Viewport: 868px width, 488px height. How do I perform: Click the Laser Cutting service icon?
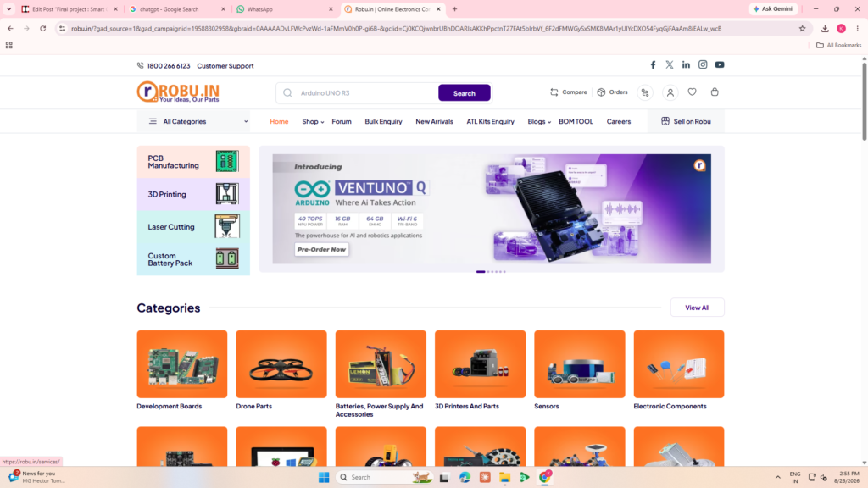[x=227, y=226]
